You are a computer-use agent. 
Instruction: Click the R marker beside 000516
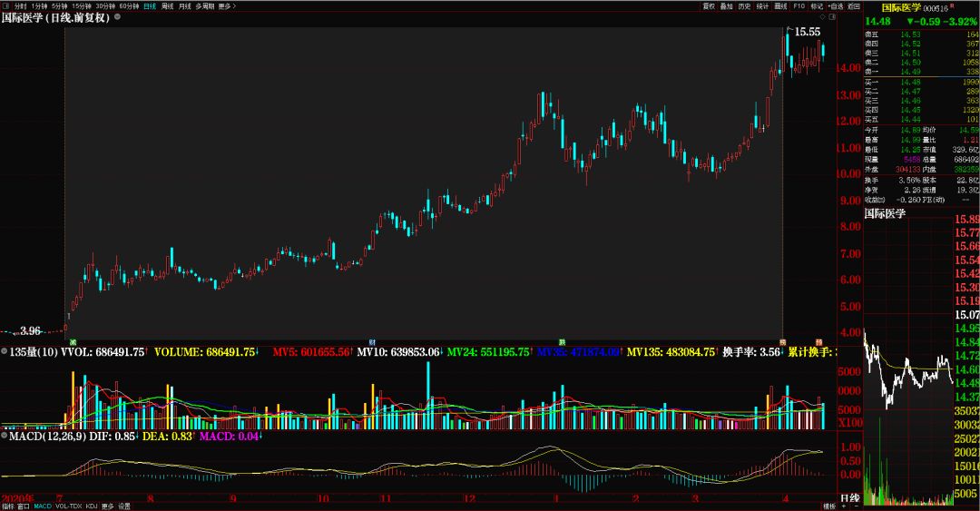tap(952, 5)
